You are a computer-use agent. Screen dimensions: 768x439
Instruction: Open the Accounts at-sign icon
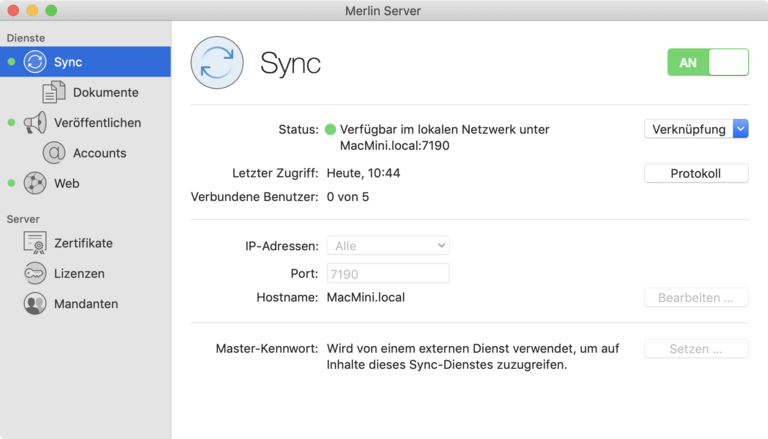click(x=54, y=153)
